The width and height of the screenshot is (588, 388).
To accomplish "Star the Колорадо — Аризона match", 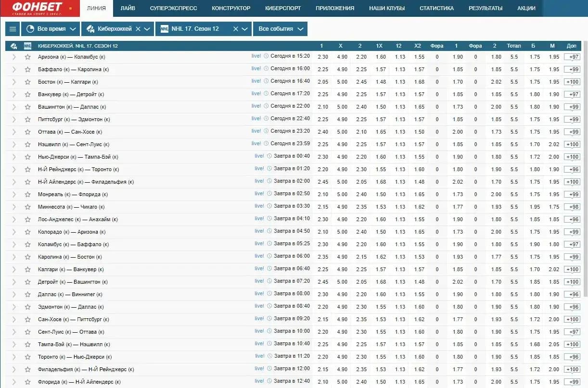I will click(28, 232).
